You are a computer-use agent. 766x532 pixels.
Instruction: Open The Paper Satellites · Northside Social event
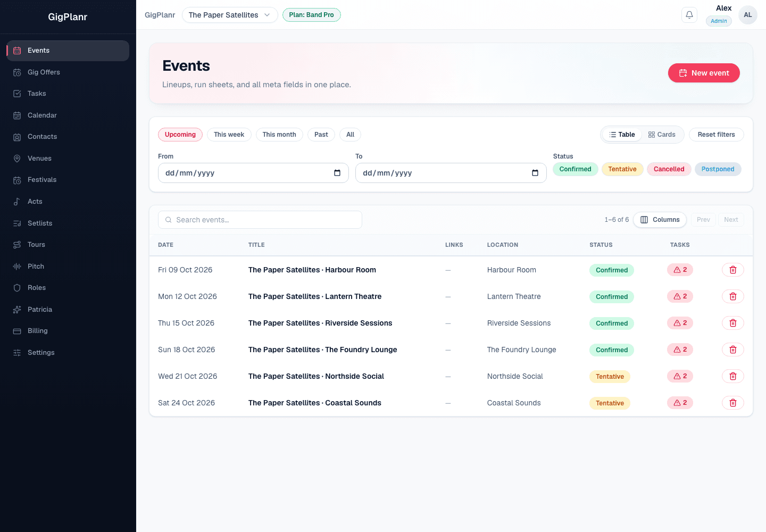[x=316, y=376]
